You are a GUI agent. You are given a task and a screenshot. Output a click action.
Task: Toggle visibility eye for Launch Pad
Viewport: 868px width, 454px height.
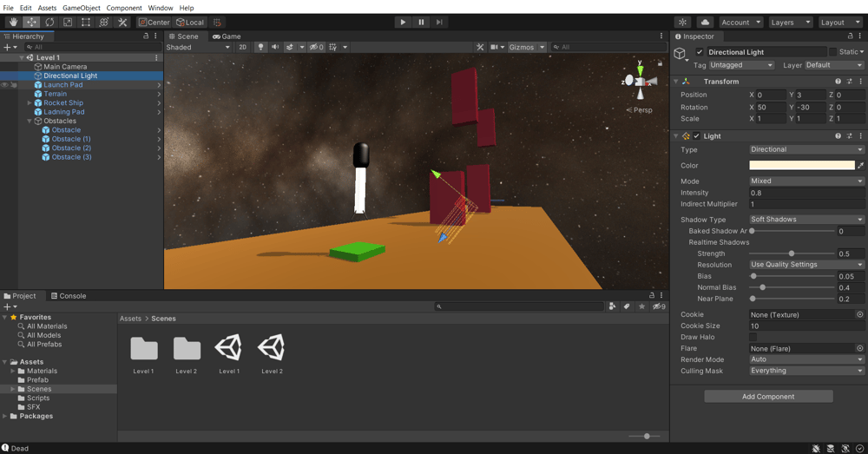[x=5, y=85]
